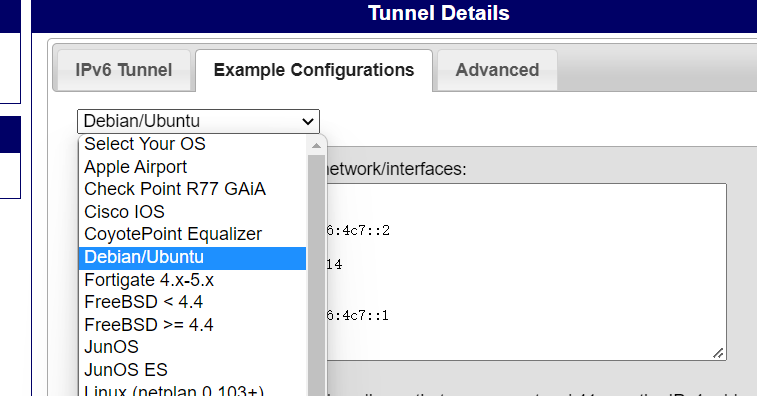Select CoyotePoint Equalizer option
This screenshot has height=396, width=757.
193,234
